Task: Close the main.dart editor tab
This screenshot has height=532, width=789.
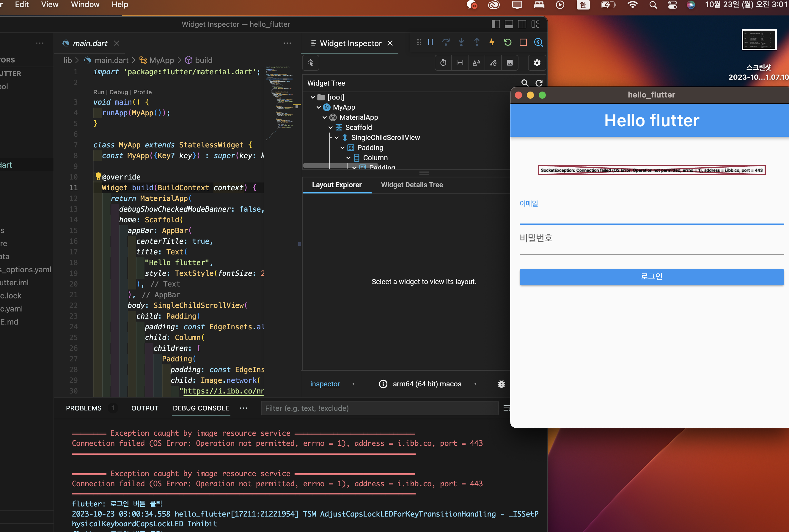Action: point(117,43)
